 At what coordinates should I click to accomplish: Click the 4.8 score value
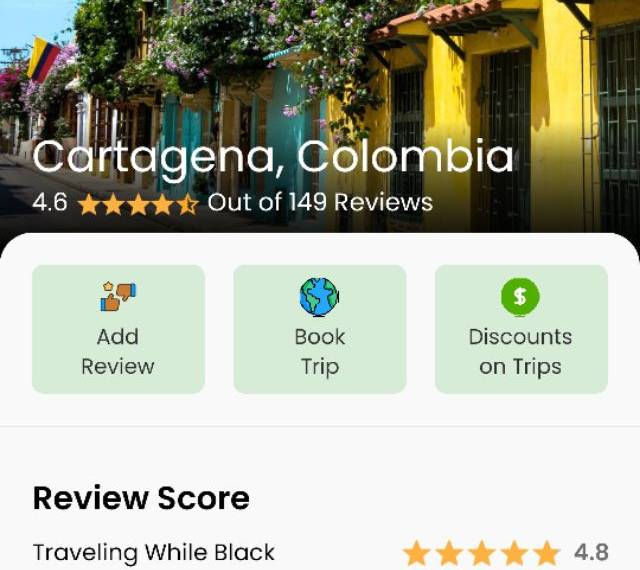point(591,553)
